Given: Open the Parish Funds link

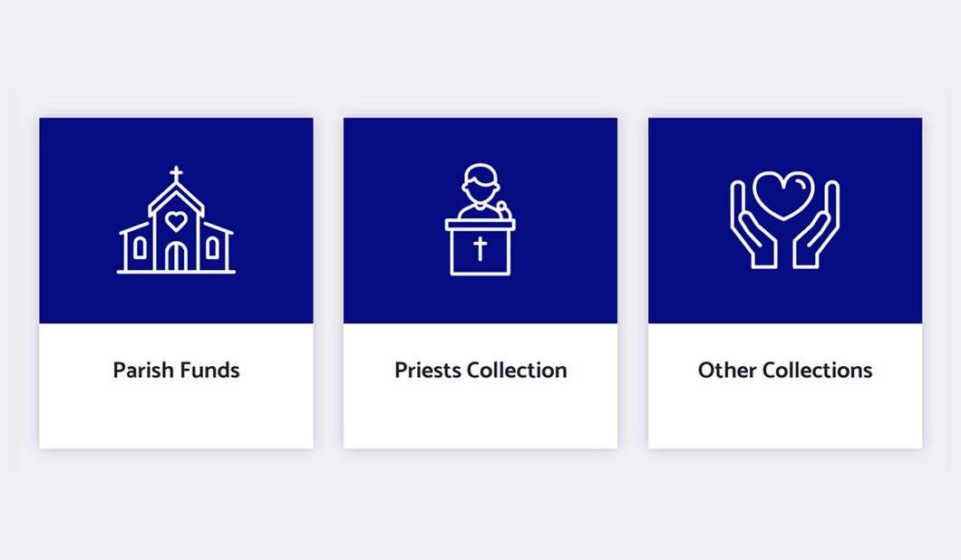Looking at the screenshot, I should [x=176, y=370].
